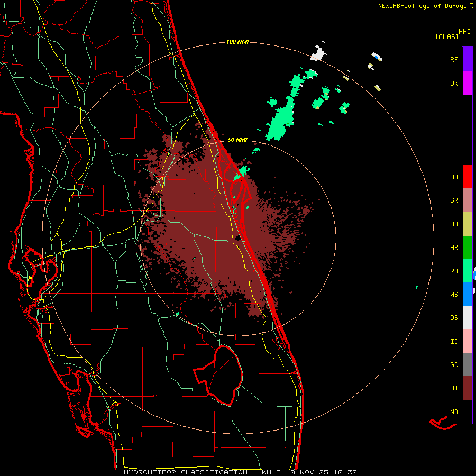Screen dimensions: 476x476
Task: Click the RA legend label
Action: (454, 271)
